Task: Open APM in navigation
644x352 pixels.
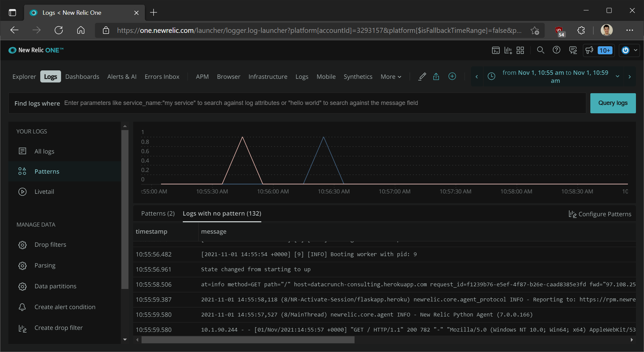Action: (202, 77)
